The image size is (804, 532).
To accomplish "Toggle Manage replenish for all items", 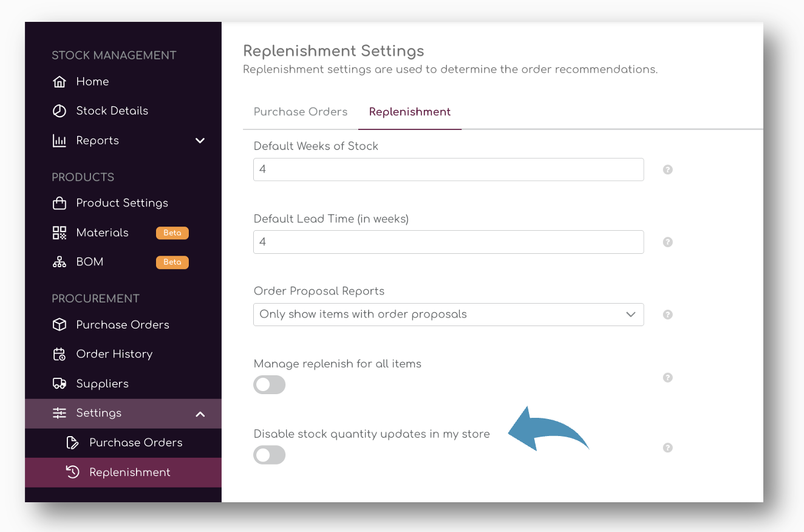I will (269, 384).
